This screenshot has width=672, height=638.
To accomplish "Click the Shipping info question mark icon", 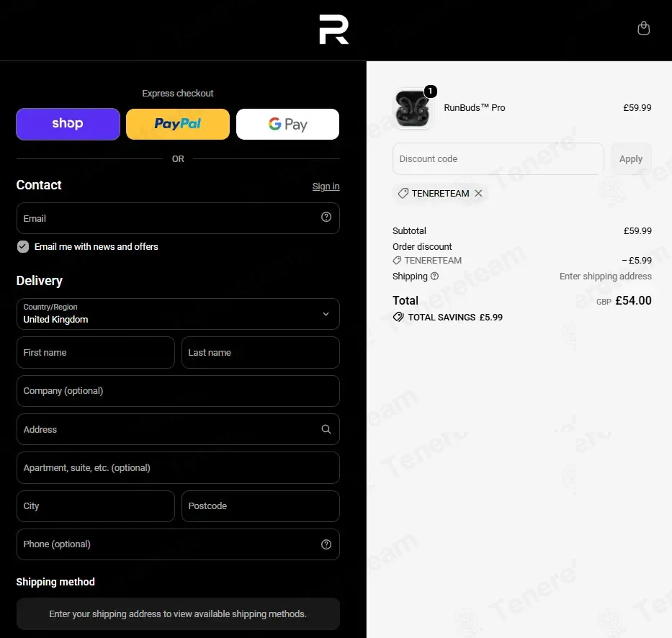I will [434, 276].
